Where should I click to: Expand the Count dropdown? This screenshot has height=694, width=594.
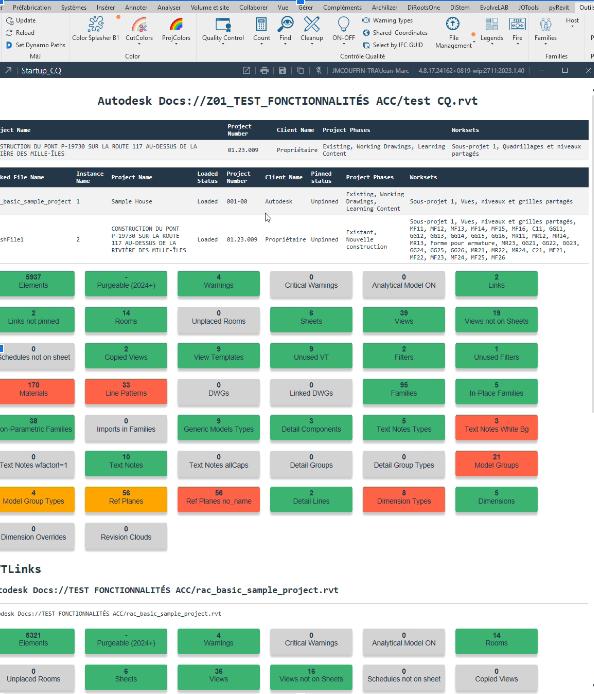coord(261,44)
